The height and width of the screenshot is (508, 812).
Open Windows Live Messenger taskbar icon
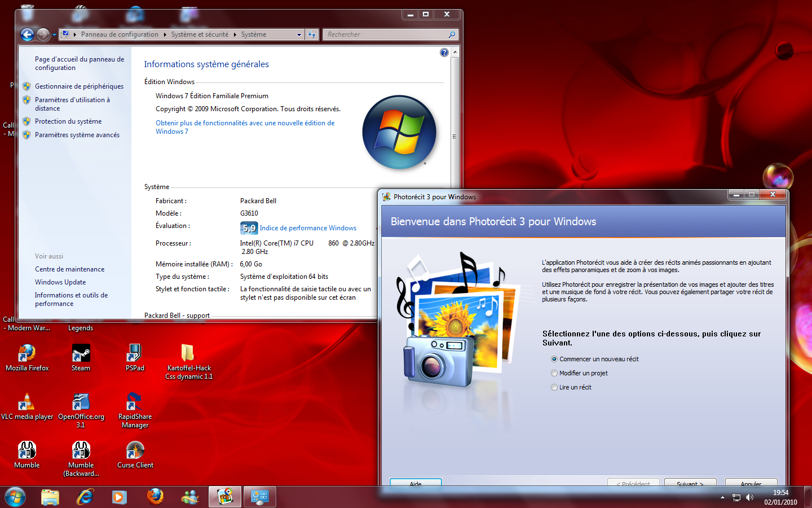pos(190,497)
